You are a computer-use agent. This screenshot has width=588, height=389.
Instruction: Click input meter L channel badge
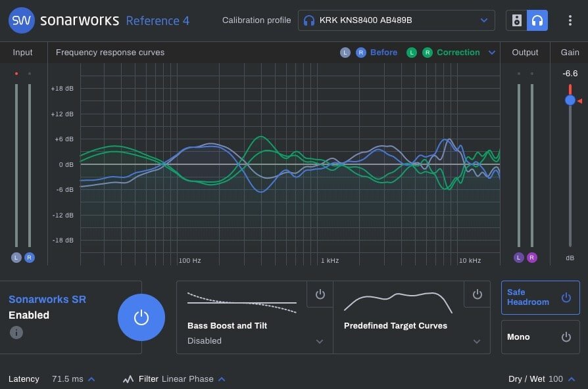point(16,258)
